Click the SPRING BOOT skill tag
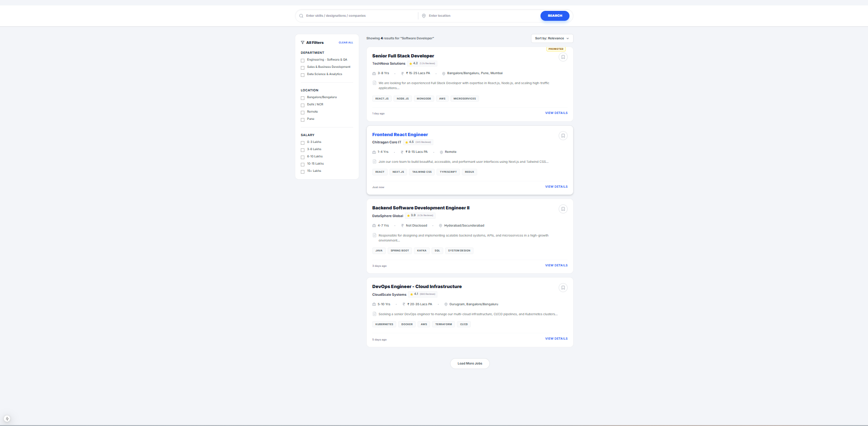Screen dimensions: 868x426 point(399,251)
